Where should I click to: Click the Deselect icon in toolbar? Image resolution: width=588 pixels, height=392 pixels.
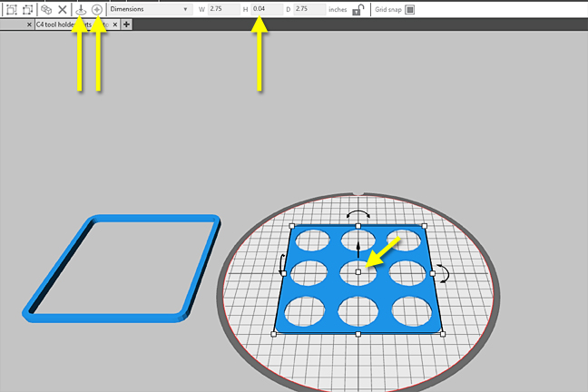[x=27, y=9]
